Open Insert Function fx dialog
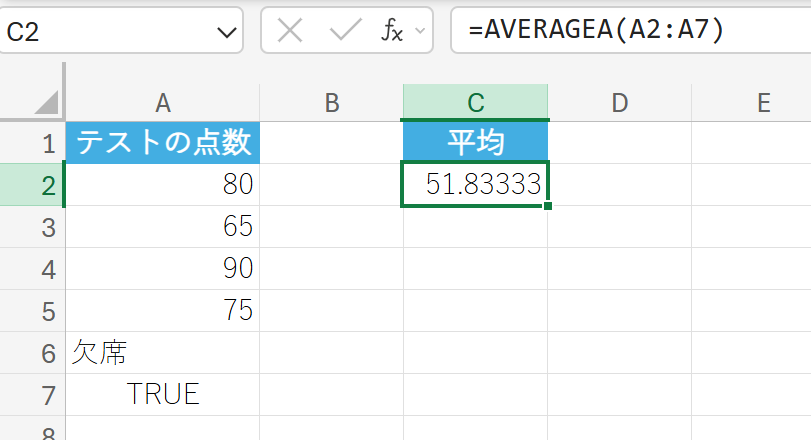The image size is (811, 440). 392,31
